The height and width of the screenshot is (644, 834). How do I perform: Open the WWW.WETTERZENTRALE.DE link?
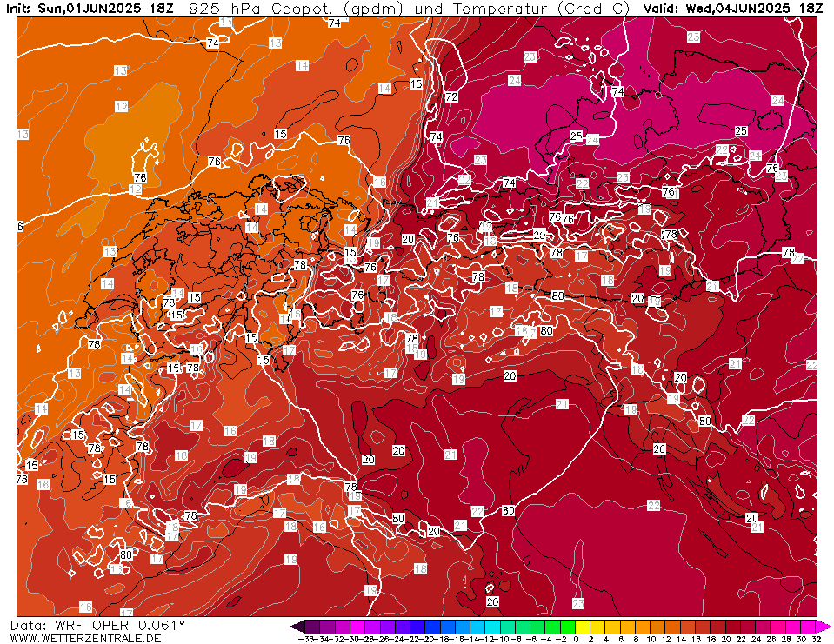(85, 638)
